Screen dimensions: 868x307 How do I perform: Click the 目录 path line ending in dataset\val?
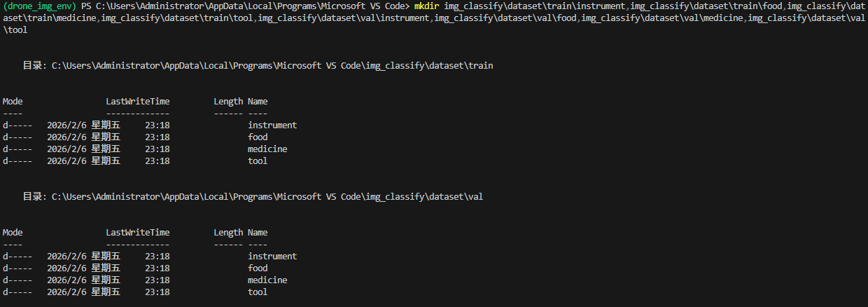[x=253, y=197]
